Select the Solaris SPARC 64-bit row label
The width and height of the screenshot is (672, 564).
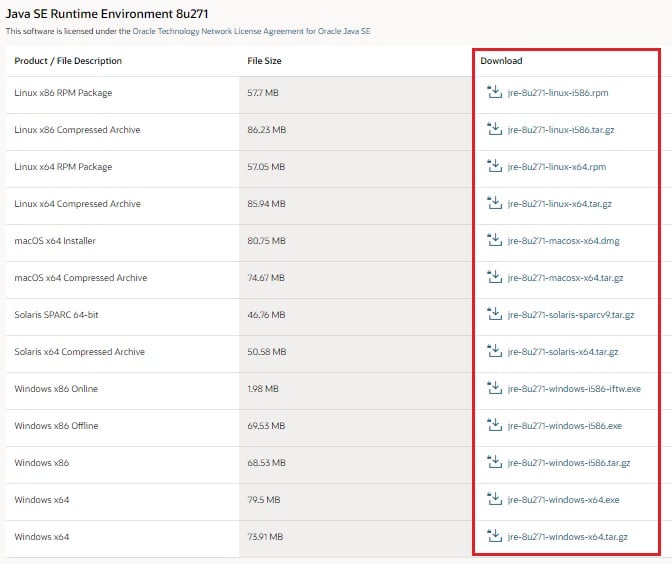click(x=56, y=315)
